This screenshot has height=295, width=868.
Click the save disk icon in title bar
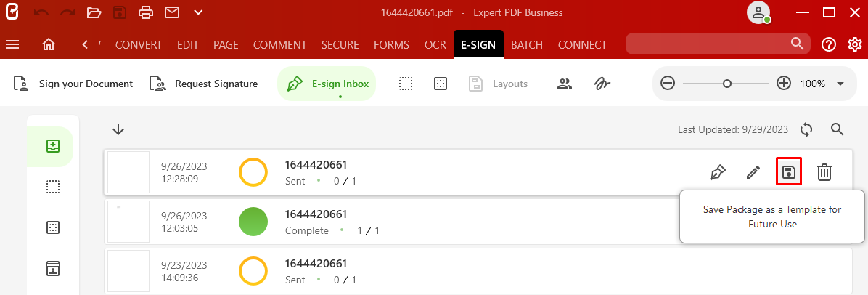pyautogui.click(x=120, y=12)
